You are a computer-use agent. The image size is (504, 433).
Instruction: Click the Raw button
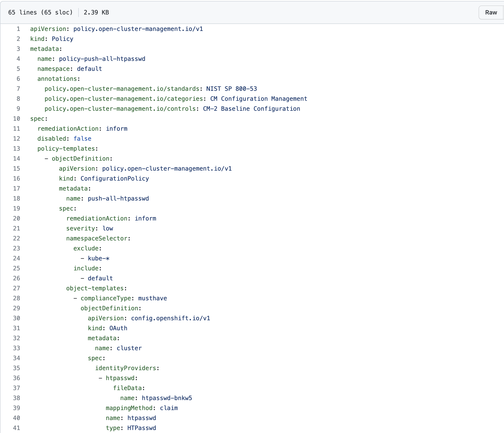[x=491, y=12]
